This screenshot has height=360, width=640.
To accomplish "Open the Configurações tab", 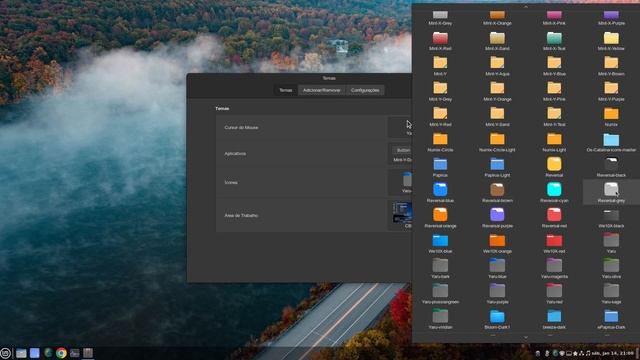I will [365, 90].
